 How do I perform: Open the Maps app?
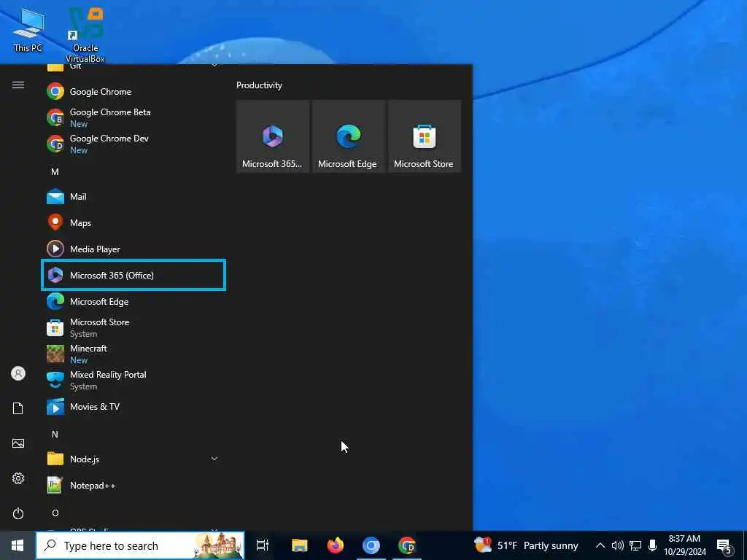coord(133,223)
